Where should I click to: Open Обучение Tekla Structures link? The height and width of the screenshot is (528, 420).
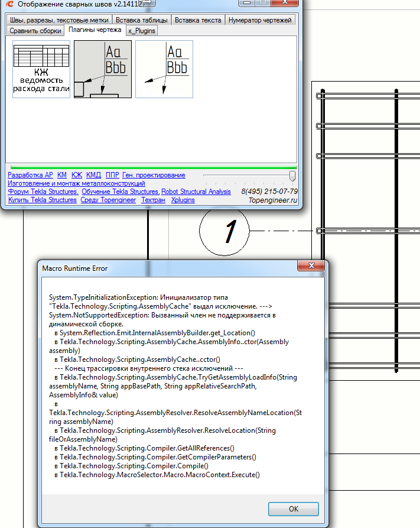point(120,192)
